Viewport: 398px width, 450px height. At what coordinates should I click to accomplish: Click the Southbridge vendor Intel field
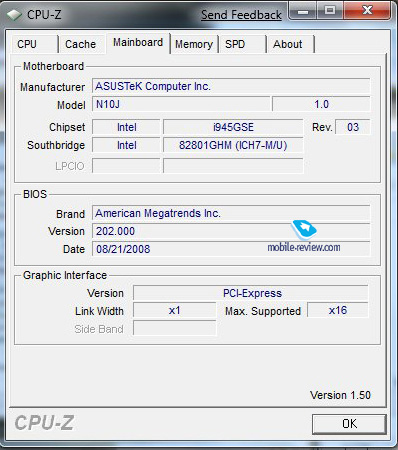(126, 145)
